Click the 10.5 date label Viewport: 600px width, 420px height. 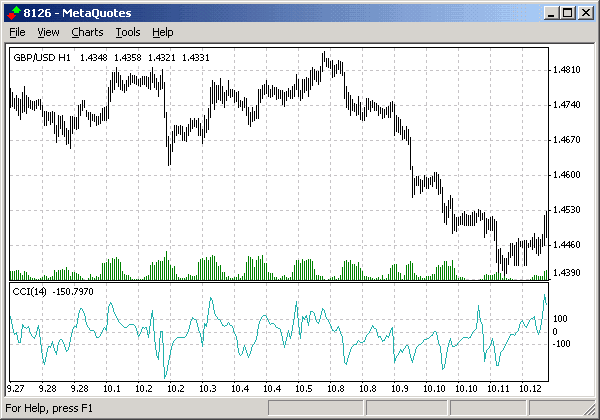(x=304, y=389)
